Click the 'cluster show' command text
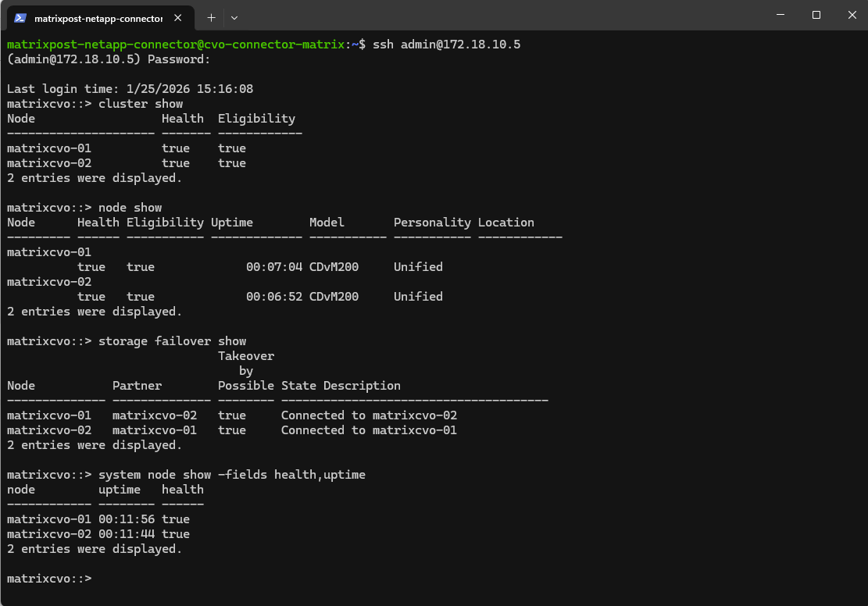 [140, 104]
